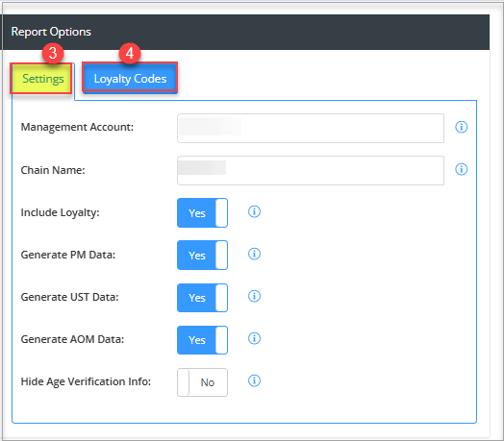
Task: Click info icon beside Include Loyalty toggle
Action: (x=254, y=211)
